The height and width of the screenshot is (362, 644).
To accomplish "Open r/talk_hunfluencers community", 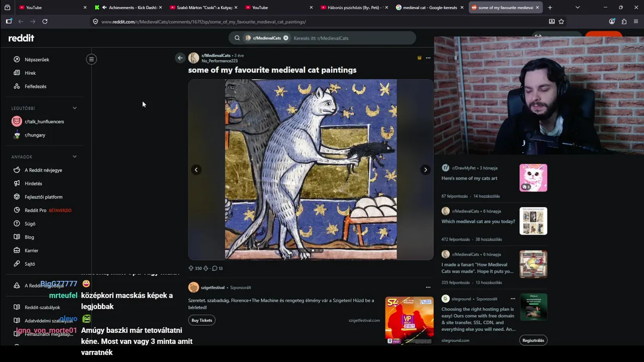I will click(45, 122).
